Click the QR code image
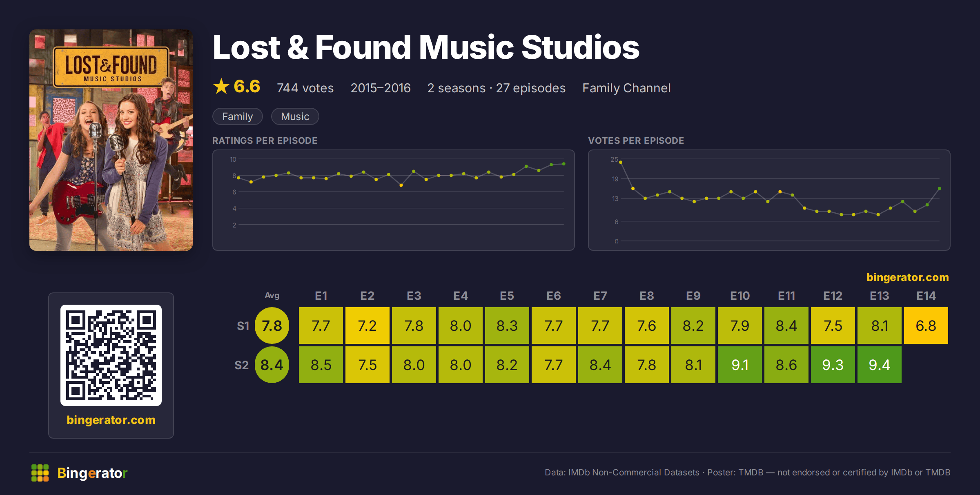The image size is (980, 495). pyautogui.click(x=111, y=355)
